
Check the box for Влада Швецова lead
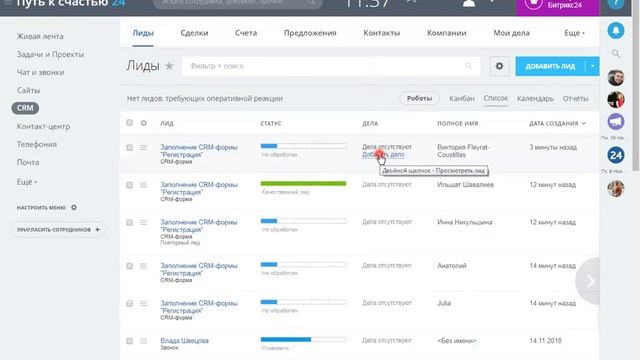point(129,341)
